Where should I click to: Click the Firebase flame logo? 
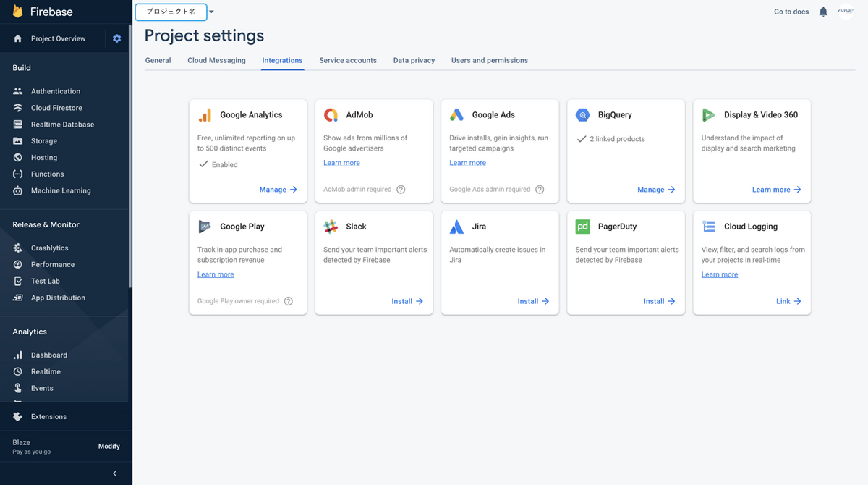[x=17, y=12]
